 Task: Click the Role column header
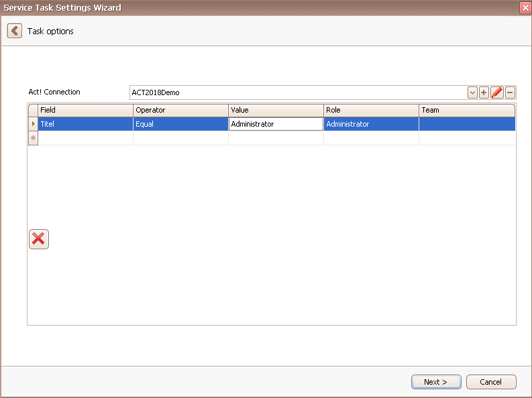coord(372,110)
